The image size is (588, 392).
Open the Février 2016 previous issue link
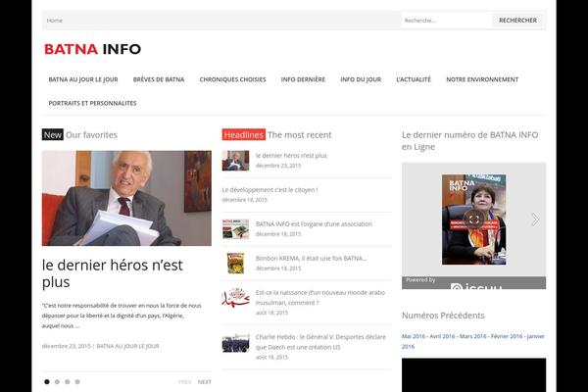click(x=507, y=336)
